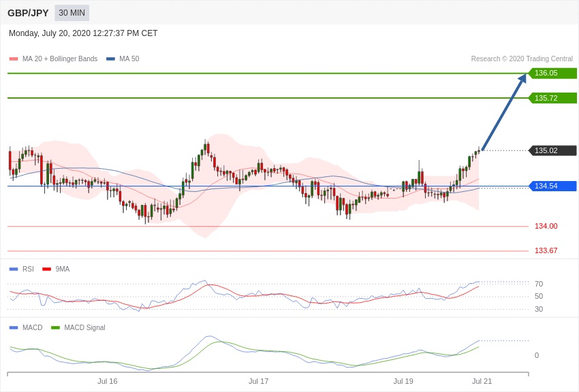Click the MA 20 + Bollinger Bands swatch
Viewport: 579px width, 392px height.
click(x=14, y=59)
